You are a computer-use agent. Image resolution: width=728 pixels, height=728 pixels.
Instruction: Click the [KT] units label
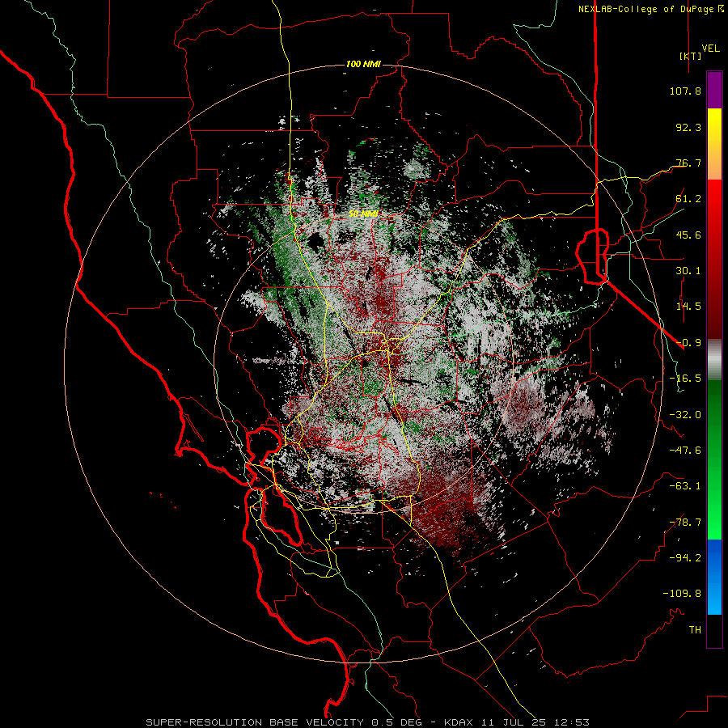[x=690, y=56]
